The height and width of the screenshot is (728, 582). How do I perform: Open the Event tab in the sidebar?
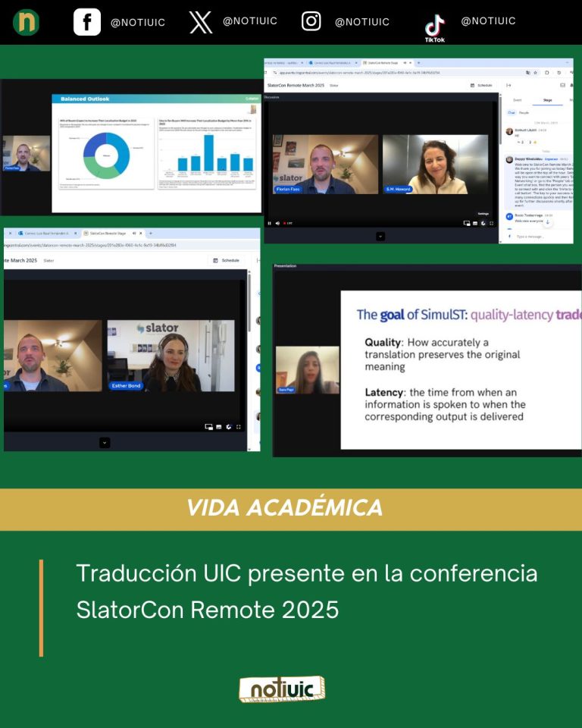[x=517, y=99]
